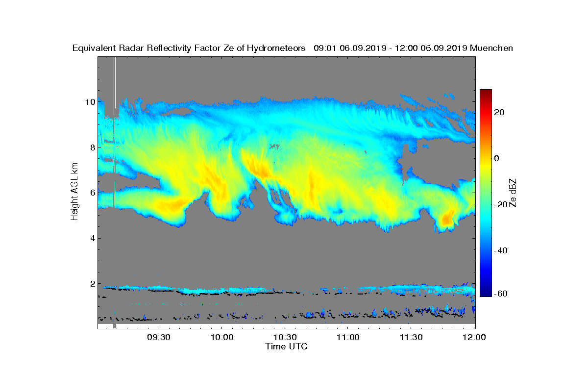Click the colorbar value label -40
Image resolution: width=588 pixels, height=392 pixels.
click(x=501, y=250)
